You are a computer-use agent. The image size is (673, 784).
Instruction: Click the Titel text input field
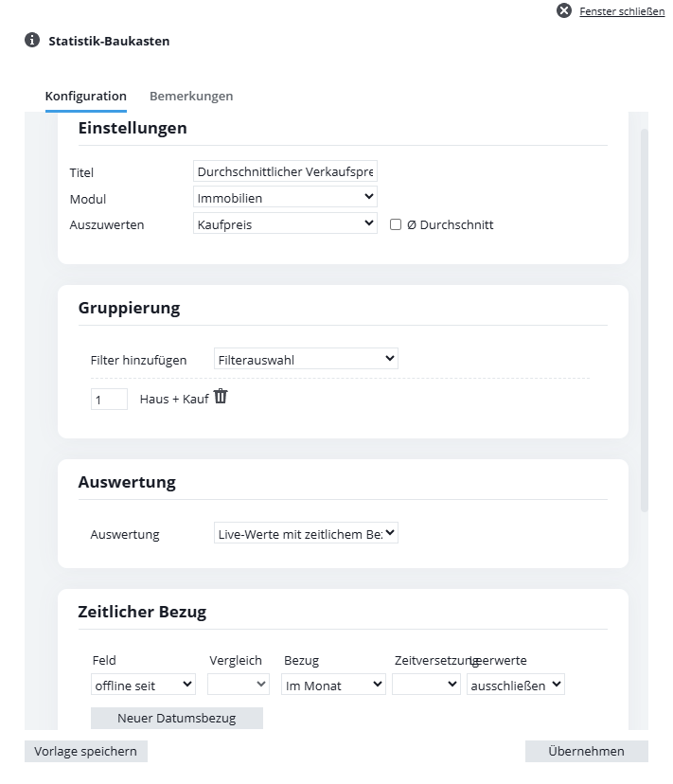coord(285,171)
